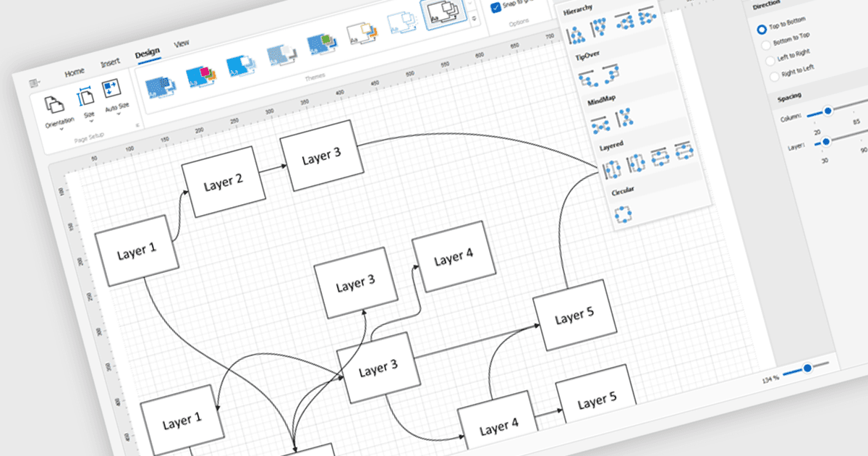The width and height of the screenshot is (868, 456).
Task: Click the Themes group label
Action: (314, 76)
